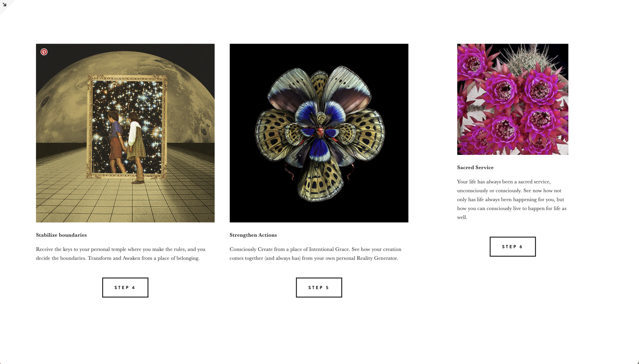
Task: Select the pink cactus flowers image
Action: click(513, 99)
